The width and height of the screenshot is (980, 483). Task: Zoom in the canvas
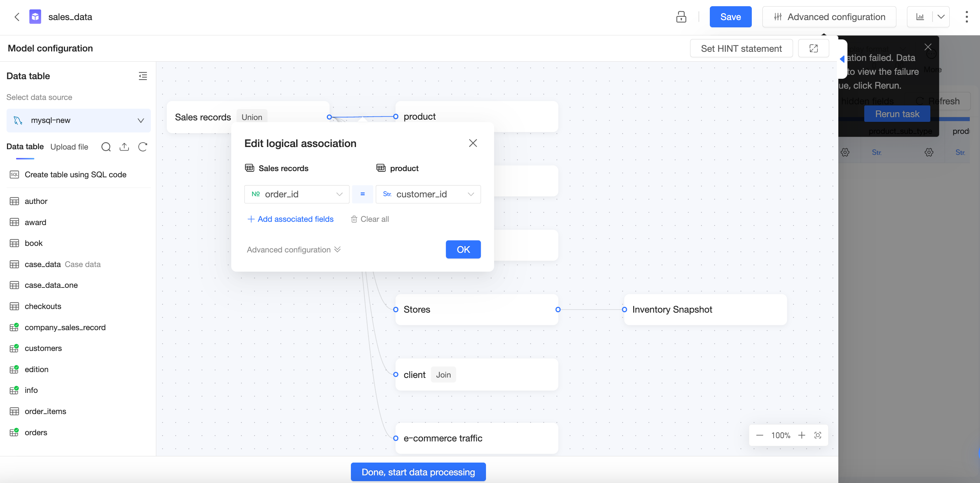click(x=801, y=435)
